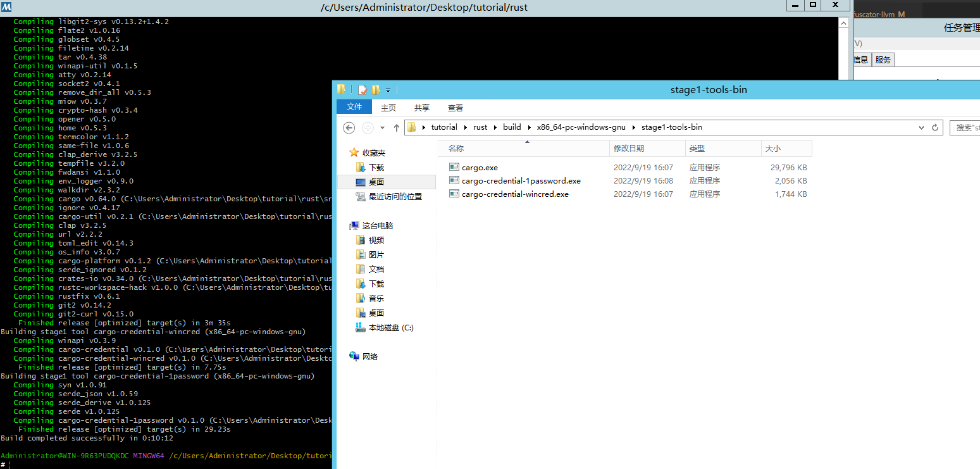Click the tutorial breadcrumb in address bar

pyautogui.click(x=444, y=127)
